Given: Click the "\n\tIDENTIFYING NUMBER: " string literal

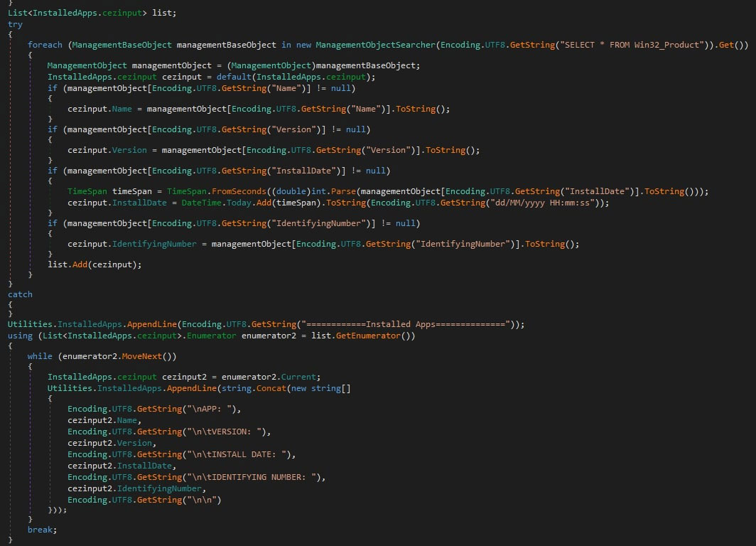Looking at the screenshot, I should pyautogui.click(x=252, y=476).
